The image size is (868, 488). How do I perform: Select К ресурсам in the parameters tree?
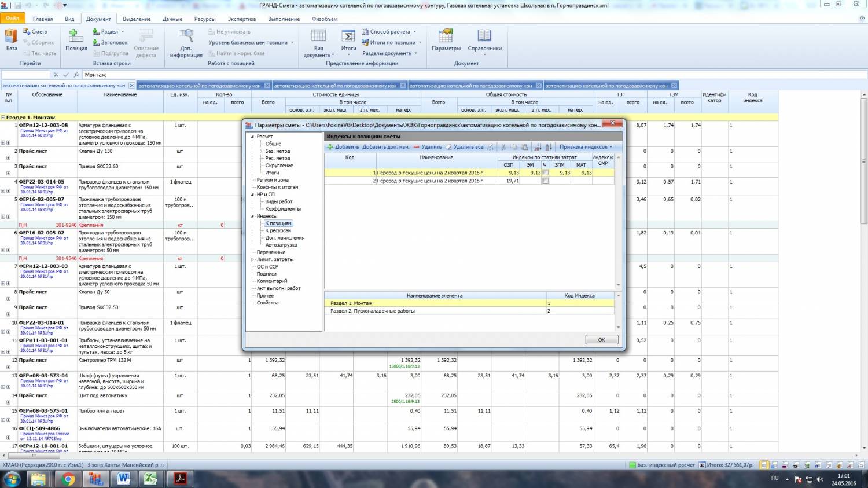point(278,230)
